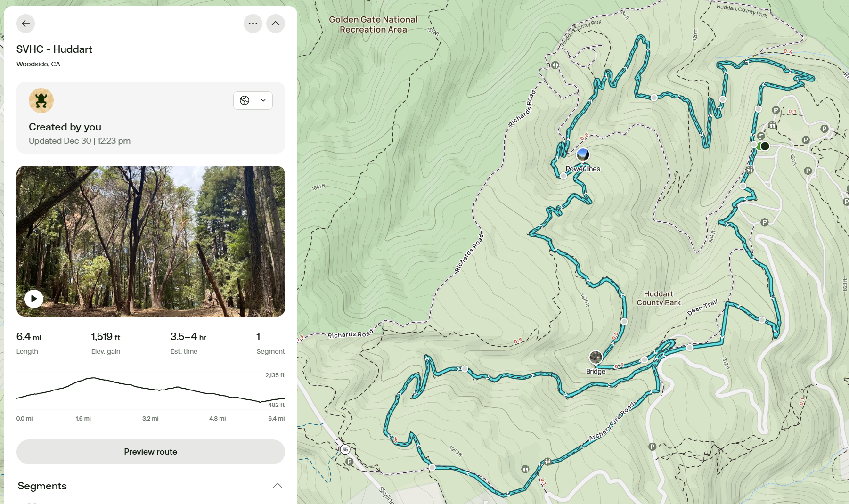Click the back arrow button

pyautogui.click(x=26, y=24)
